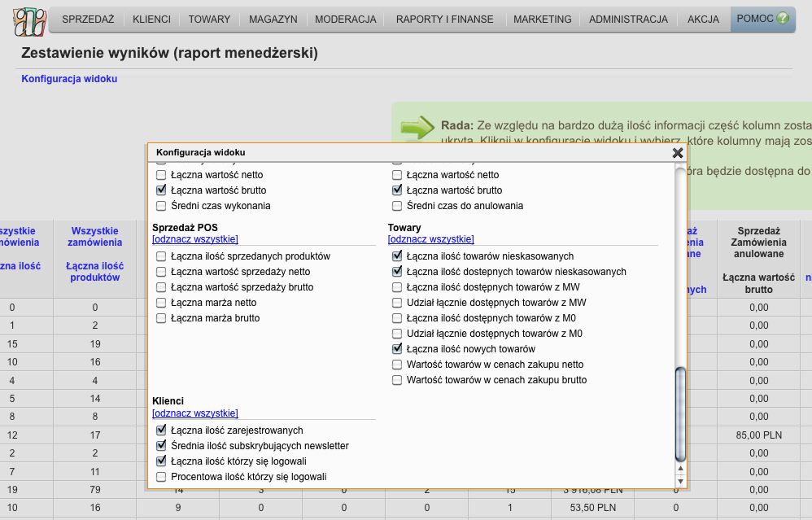Click the page title Zestawienie wyników
This screenshot has height=520, width=812.
[x=169, y=53]
